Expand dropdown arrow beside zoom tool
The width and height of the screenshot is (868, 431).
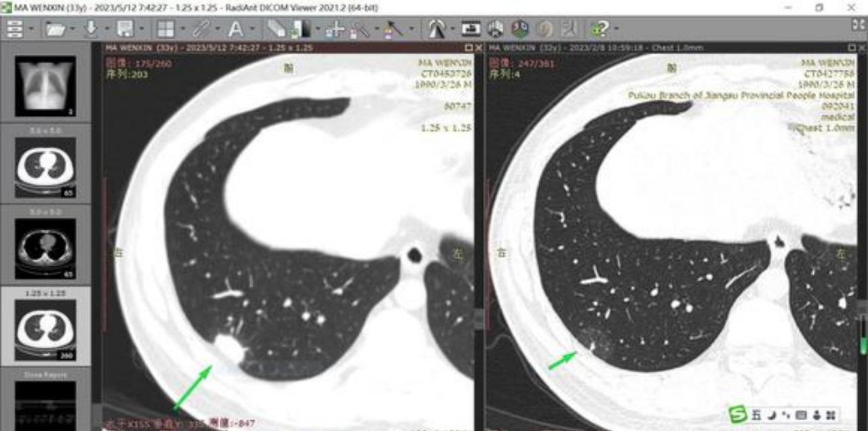(x=377, y=29)
